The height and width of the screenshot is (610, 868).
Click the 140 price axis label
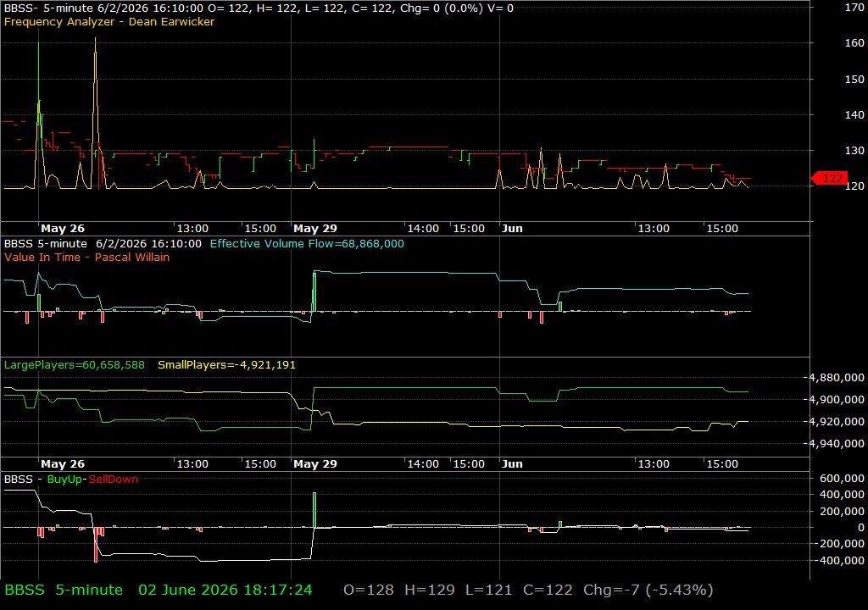pyautogui.click(x=854, y=114)
